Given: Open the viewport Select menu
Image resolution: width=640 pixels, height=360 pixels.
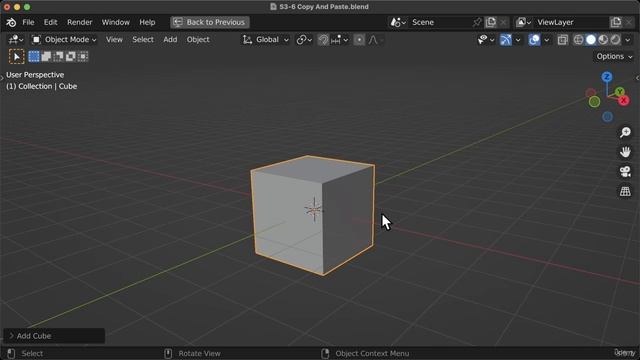Looking at the screenshot, I should point(143,40).
